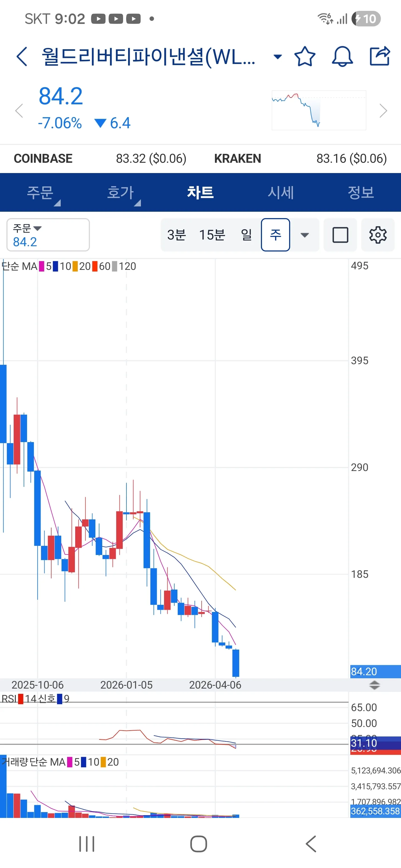Open price alert bell icon
The image size is (401, 868).
pos(342,56)
